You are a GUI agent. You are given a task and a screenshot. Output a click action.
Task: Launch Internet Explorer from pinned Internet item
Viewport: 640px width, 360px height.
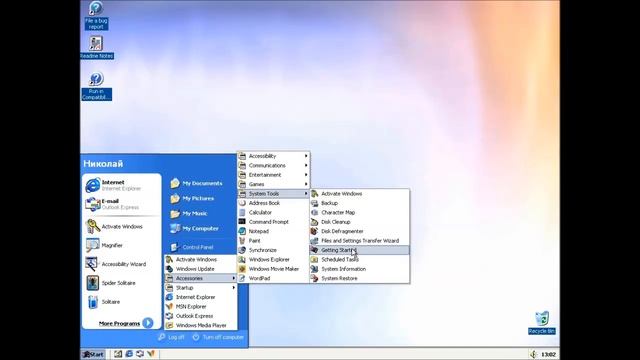(122, 185)
